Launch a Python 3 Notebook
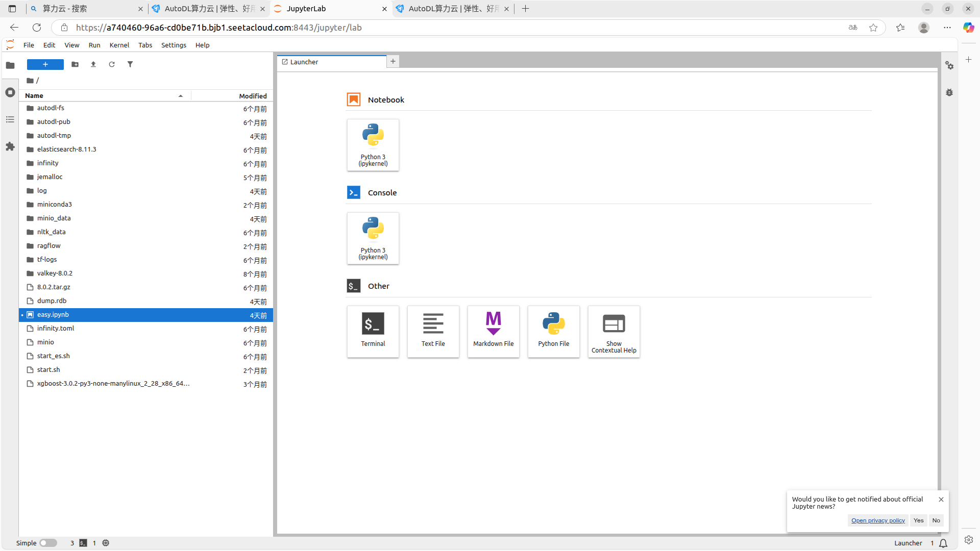 click(x=373, y=145)
